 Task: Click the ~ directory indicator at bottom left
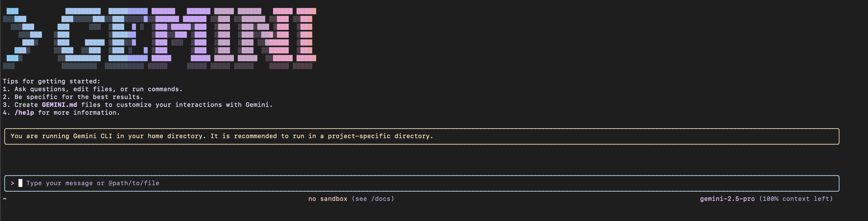tap(5, 199)
